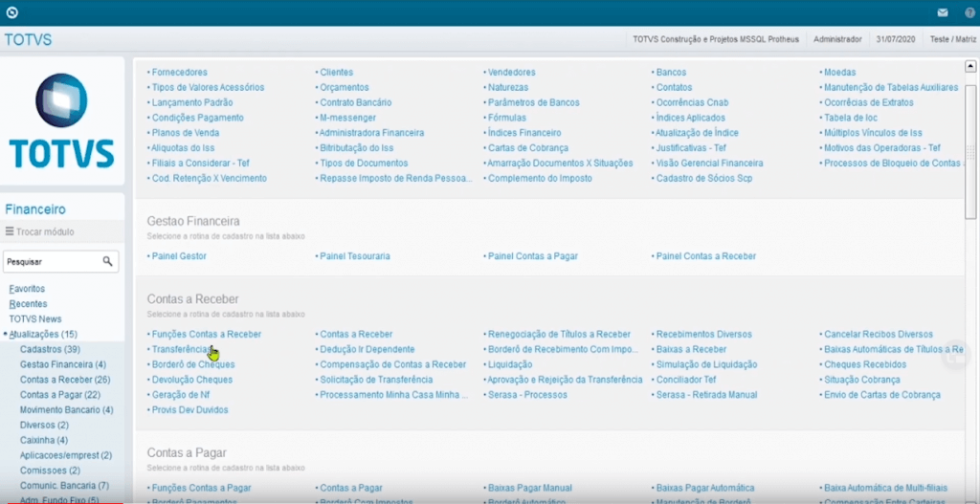Click the large TOTVS logo image
The height and width of the screenshot is (504, 980).
tap(62, 121)
